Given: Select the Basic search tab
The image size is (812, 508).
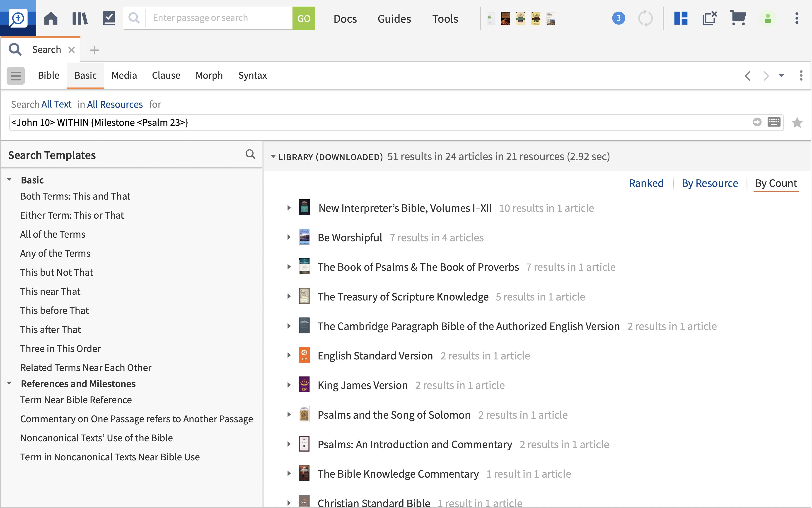Looking at the screenshot, I should [86, 76].
